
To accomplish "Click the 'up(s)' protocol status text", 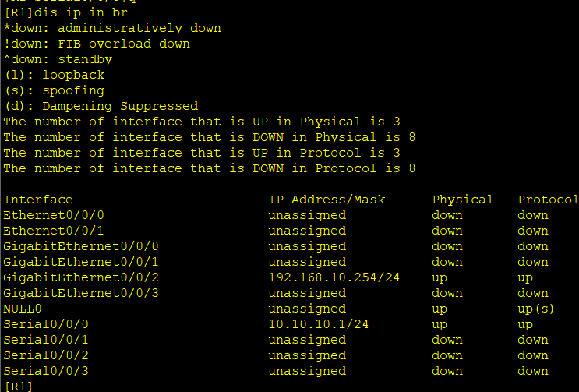I will click(537, 309).
